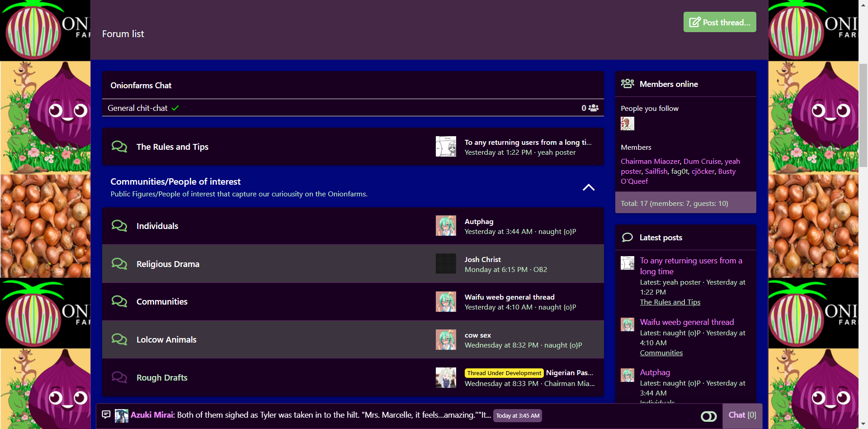Open the Religious Drama forum
Screen dimensions: 868x429
click(x=168, y=264)
